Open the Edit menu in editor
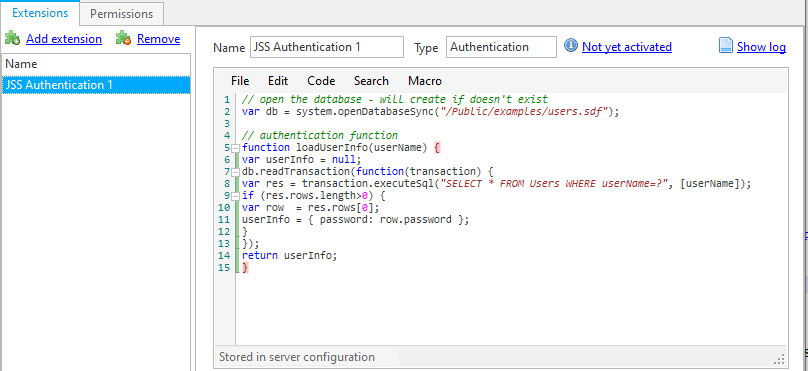This screenshot has height=371, width=808. (278, 81)
